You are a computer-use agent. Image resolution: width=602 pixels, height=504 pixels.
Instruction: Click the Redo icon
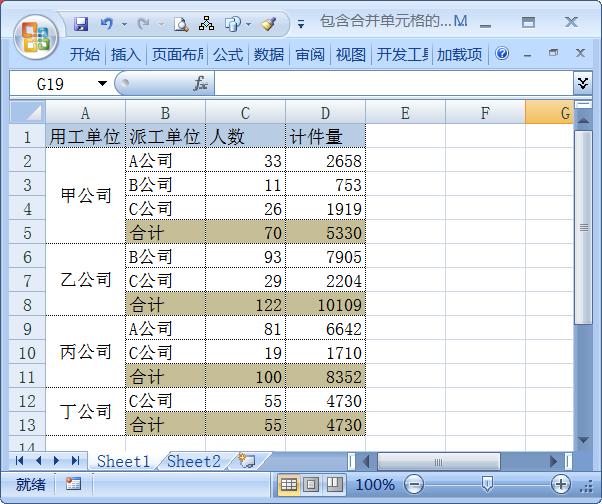[x=144, y=24]
